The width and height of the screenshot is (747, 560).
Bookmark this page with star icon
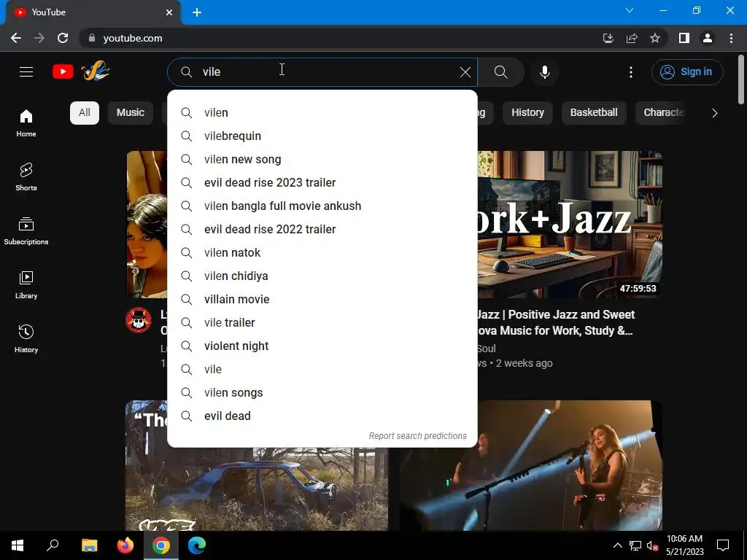[655, 38]
